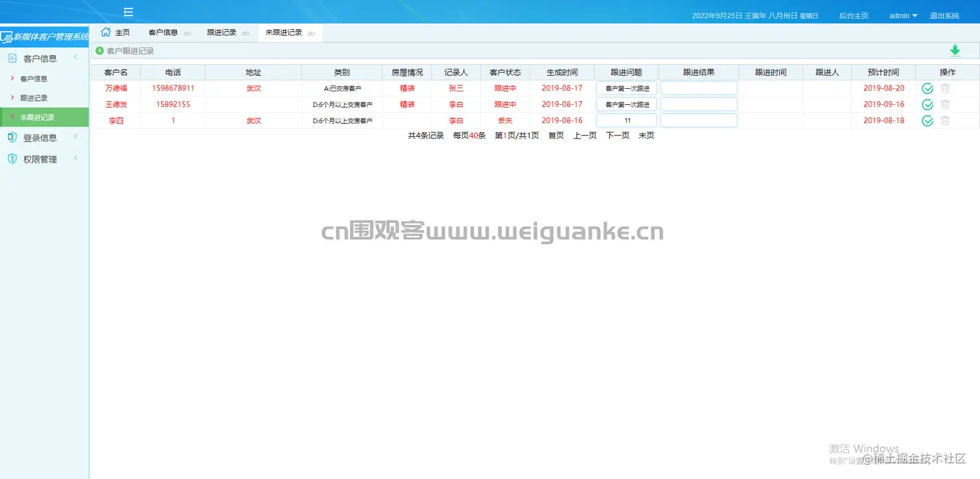Image resolution: width=980 pixels, height=479 pixels.
Task: Click the 跟进问题 field for 王德发
Action: tap(627, 104)
